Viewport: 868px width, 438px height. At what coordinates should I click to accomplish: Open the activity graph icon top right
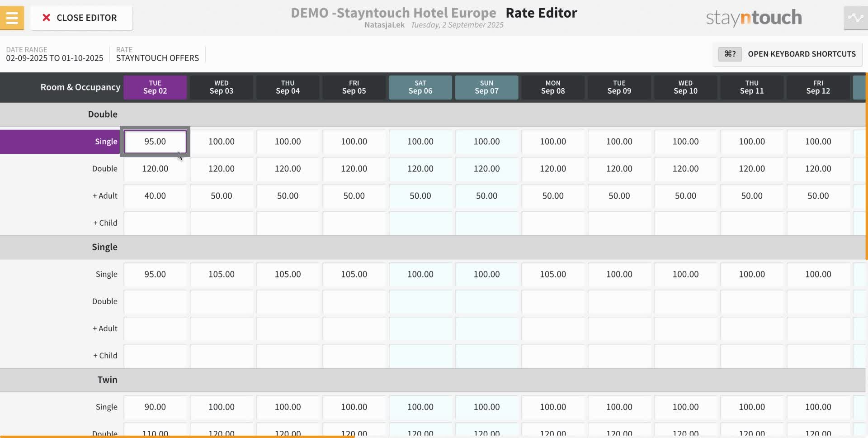click(x=855, y=18)
